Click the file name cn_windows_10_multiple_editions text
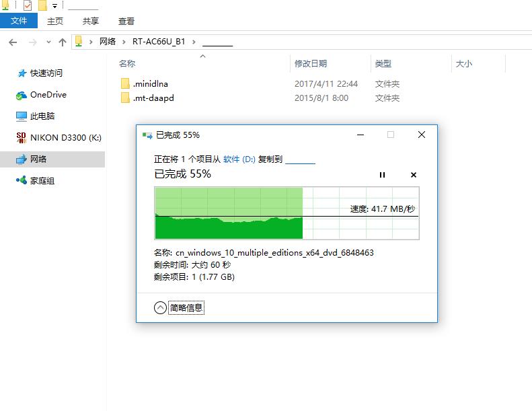This screenshot has width=532, height=411. [274, 253]
